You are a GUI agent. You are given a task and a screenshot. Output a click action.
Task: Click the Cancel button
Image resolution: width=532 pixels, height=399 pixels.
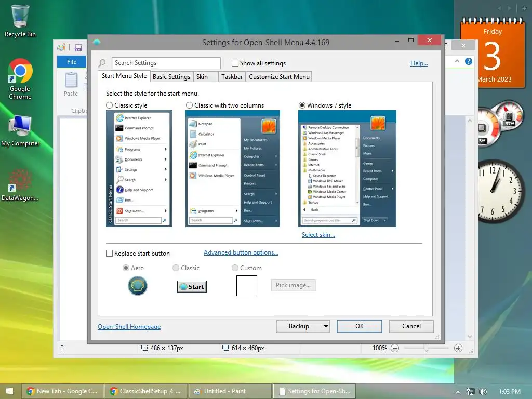(411, 326)
